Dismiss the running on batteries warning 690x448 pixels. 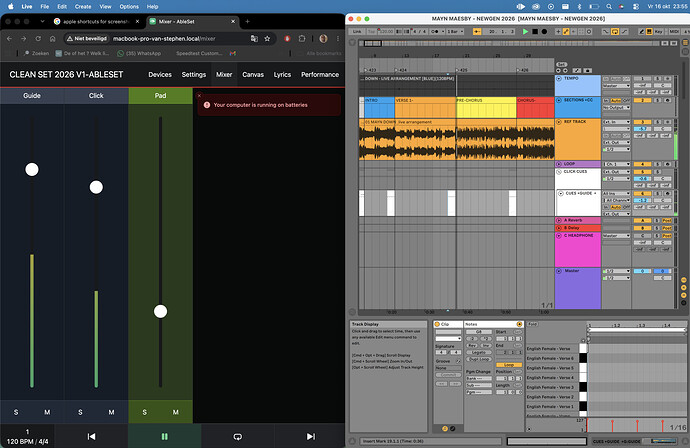tap(199, 95)
